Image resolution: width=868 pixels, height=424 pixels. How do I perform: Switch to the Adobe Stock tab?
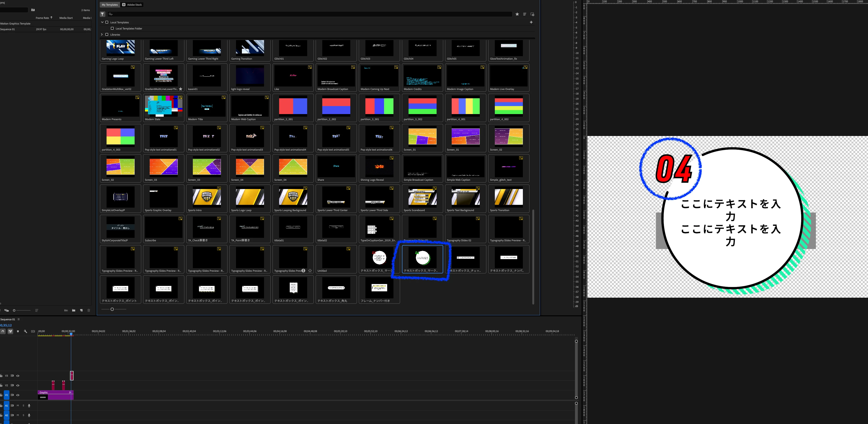tap(132, 5)
